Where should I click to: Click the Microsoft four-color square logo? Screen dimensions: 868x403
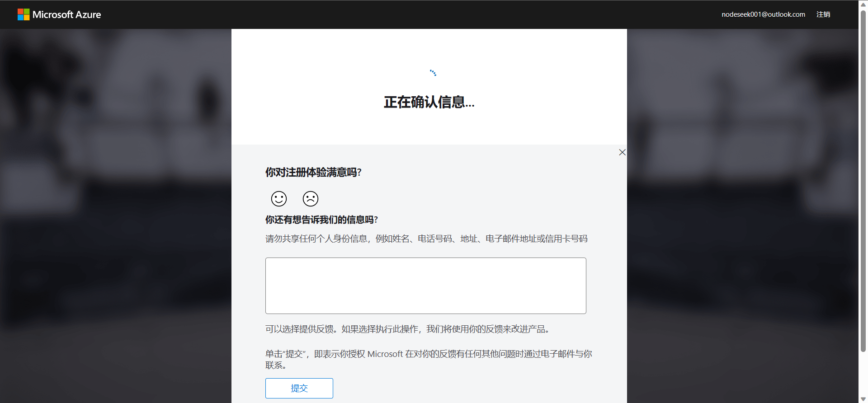(24, 14)
